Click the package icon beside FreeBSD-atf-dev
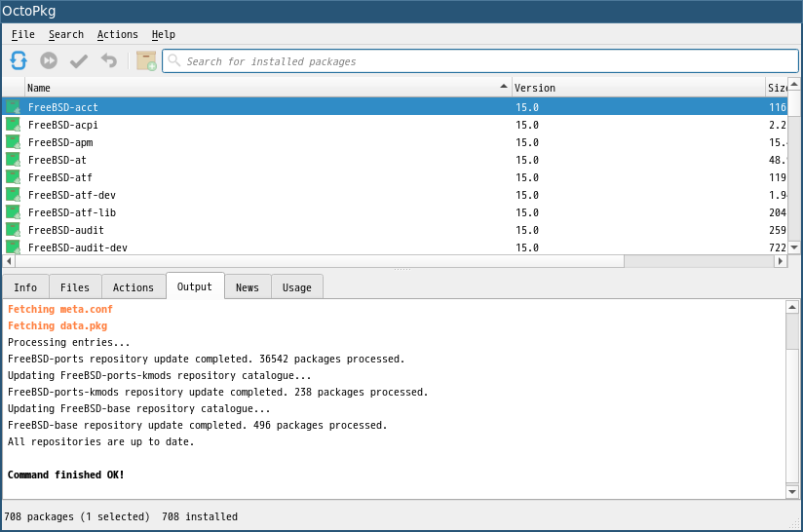This screenshot has height=532, width=803. pyautogui.click(x=14, y=195)
